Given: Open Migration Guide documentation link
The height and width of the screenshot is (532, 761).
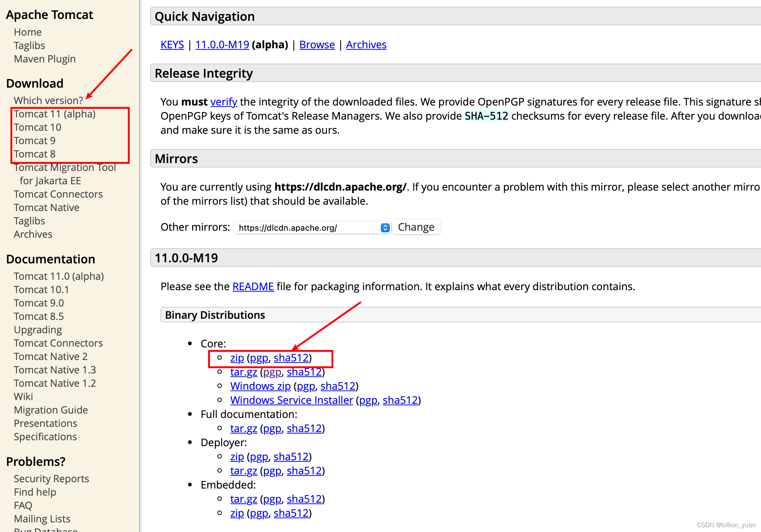Looking at the screenshot, I should (51, 410).
